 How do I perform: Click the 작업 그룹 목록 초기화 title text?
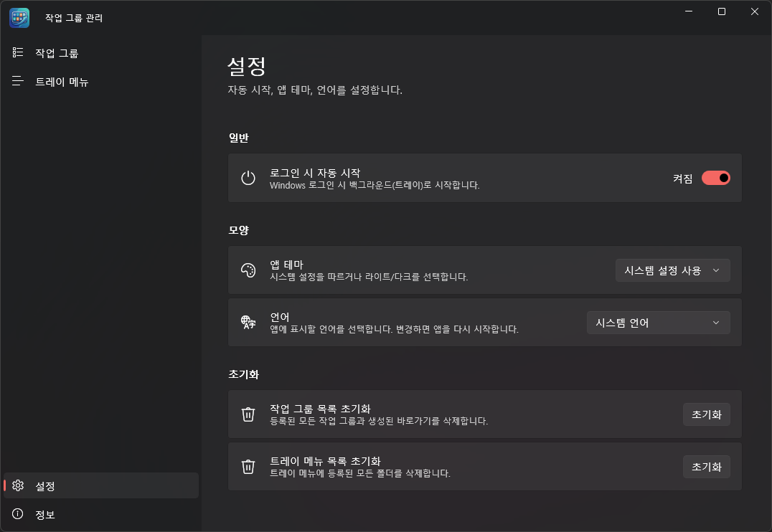(320, 409)
